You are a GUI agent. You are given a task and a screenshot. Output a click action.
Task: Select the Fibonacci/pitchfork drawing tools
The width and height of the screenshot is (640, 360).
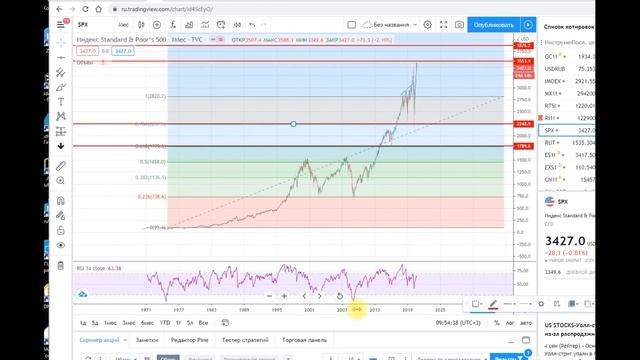pos(61,72)
